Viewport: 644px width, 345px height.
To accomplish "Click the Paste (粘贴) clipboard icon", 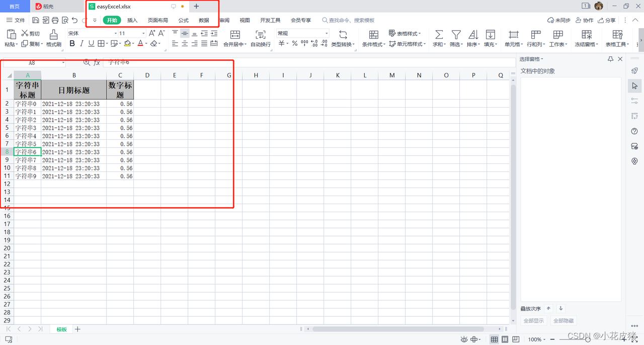I will (x=11, y=34).
